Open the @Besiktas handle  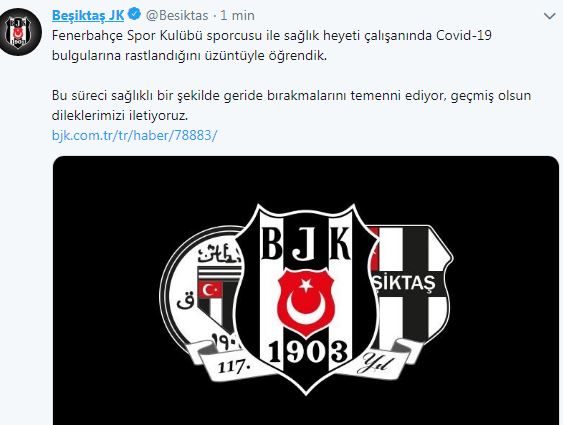click(177, 15)
